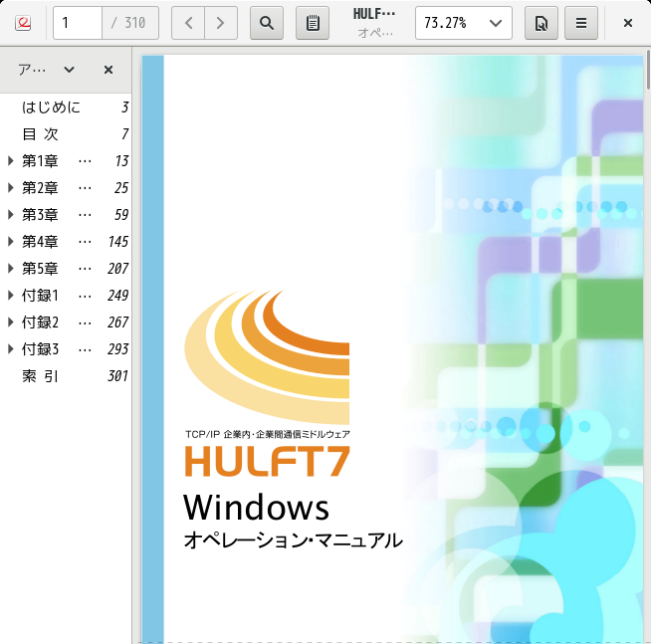Screen dimensions: 651x644
Task: Click the page number 301 in outline
Action: point(117,376)
